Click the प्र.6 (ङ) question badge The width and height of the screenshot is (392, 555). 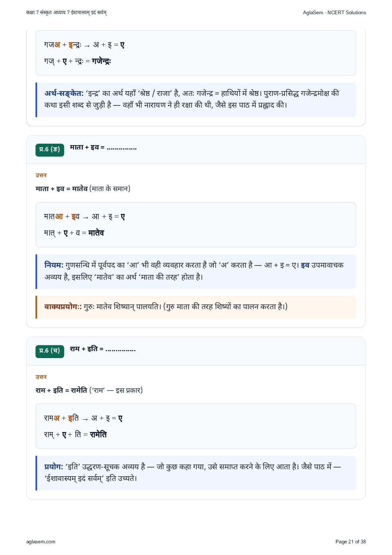[50, 150]
